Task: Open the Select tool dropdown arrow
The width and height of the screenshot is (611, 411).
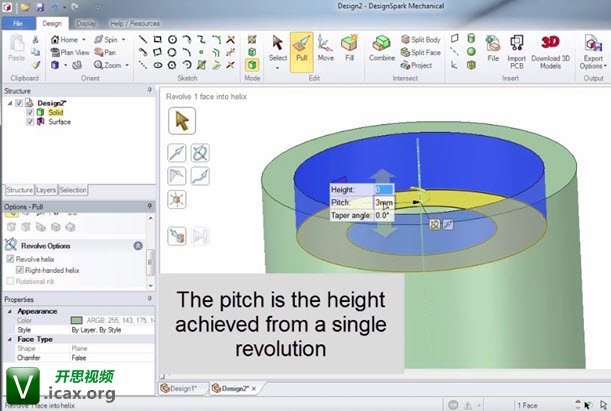Action: click(x=278, y=68)
